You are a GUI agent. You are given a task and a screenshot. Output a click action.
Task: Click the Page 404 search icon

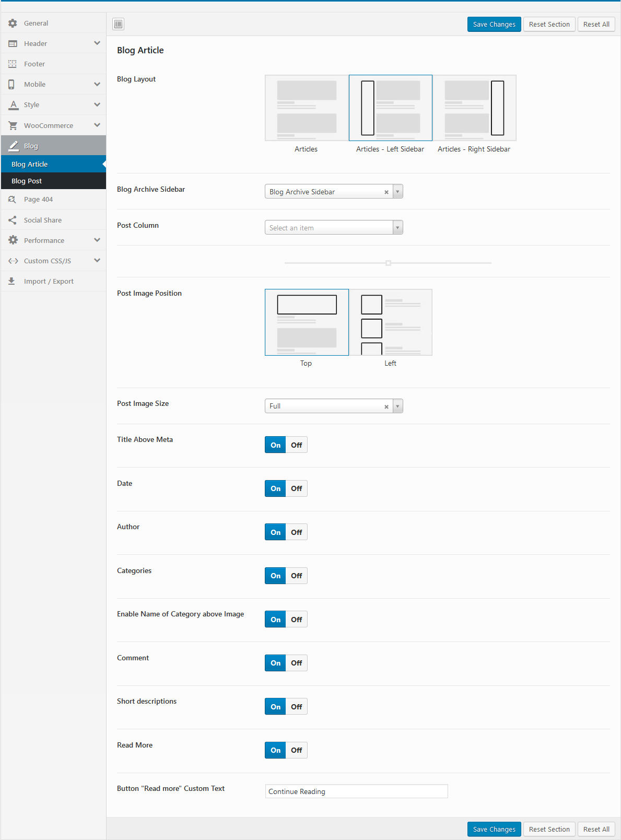click(x=13, y=199)
